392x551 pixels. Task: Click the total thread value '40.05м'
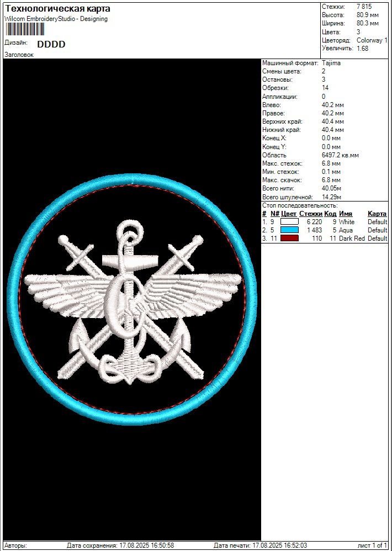pos(332,188)
